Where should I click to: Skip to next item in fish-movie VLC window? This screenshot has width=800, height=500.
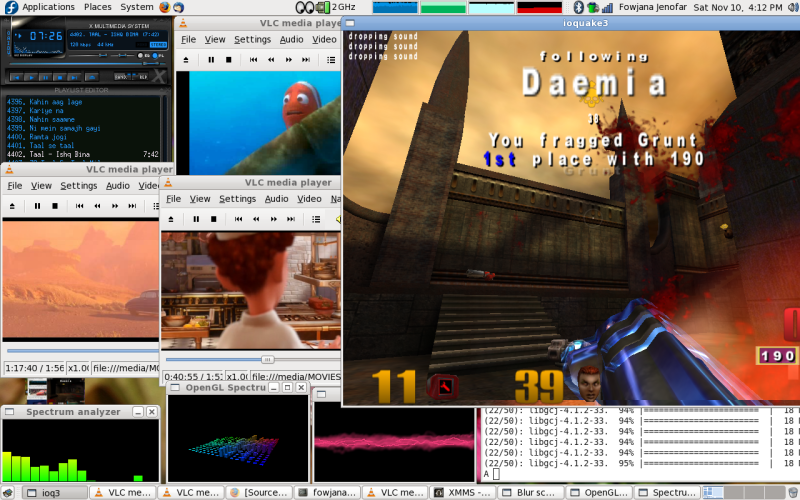(306, 60)
